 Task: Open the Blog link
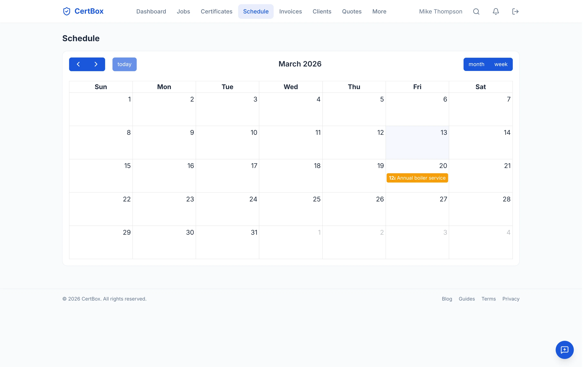(x=447, y=299)
